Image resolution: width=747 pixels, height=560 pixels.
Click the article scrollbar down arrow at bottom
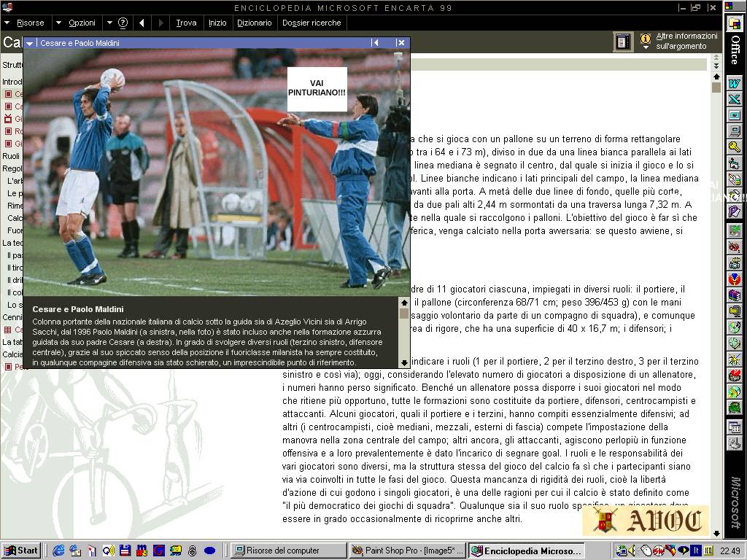tap(716, 533)
